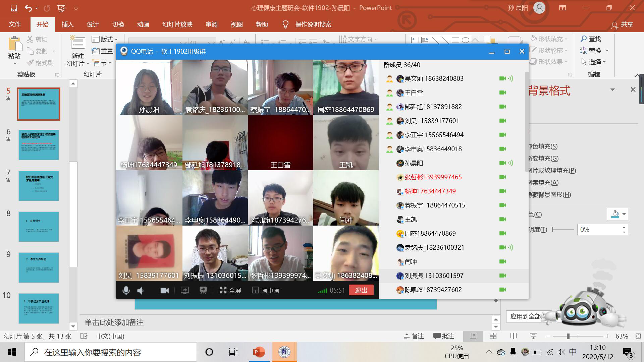The height and width of the screenshot is (362, 644).
Task: Click the red 退出 button
Action: (x=361, y=290)
